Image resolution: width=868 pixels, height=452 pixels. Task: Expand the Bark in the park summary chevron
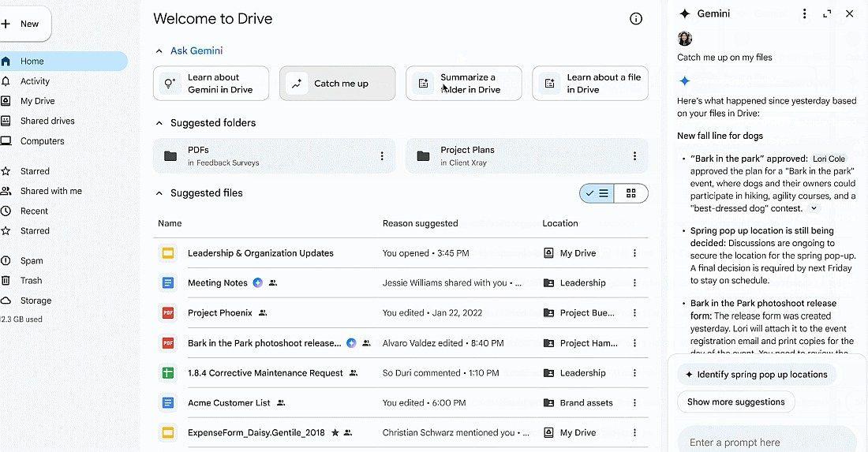pos(814,208)
